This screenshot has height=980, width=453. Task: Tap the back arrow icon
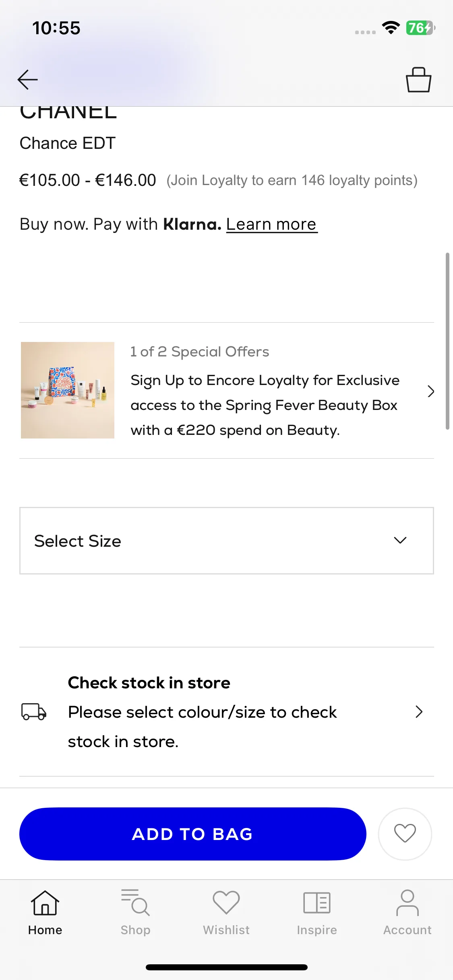(28, 80)
